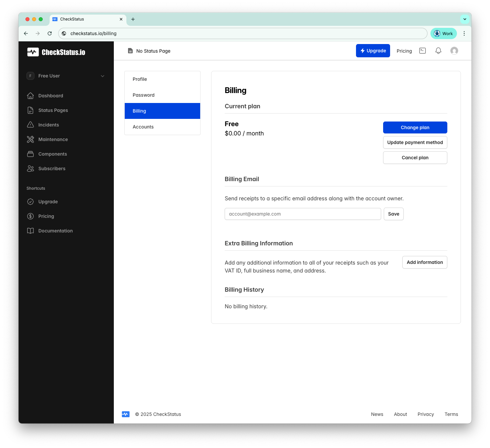The height and width of the screenshot is (448, 490).
Task: Open the Chrome three-dot menu
Action: (464, 33)
